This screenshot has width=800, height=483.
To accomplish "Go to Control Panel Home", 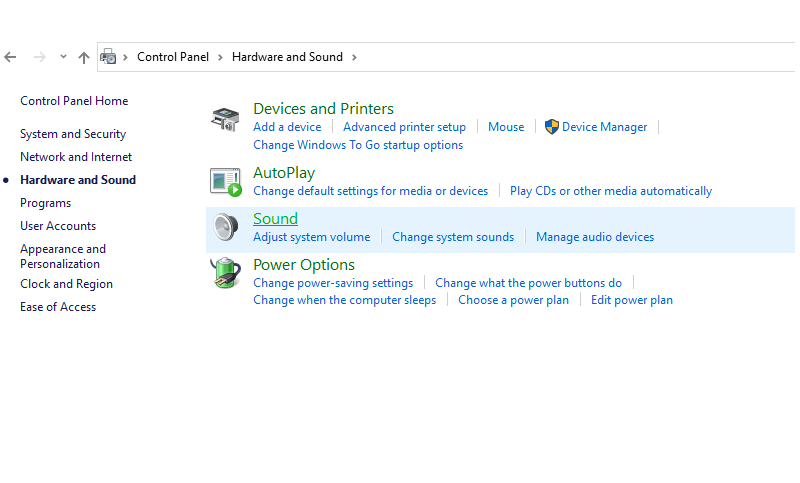I will pyautogui.click(x=74, y=101).
